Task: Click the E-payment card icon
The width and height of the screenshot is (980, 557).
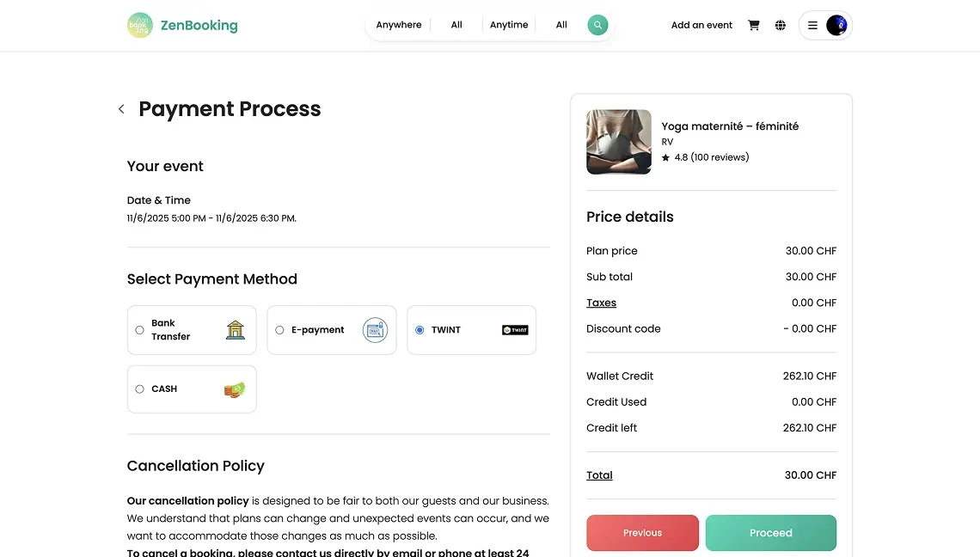Action: (x=375, y=329)
